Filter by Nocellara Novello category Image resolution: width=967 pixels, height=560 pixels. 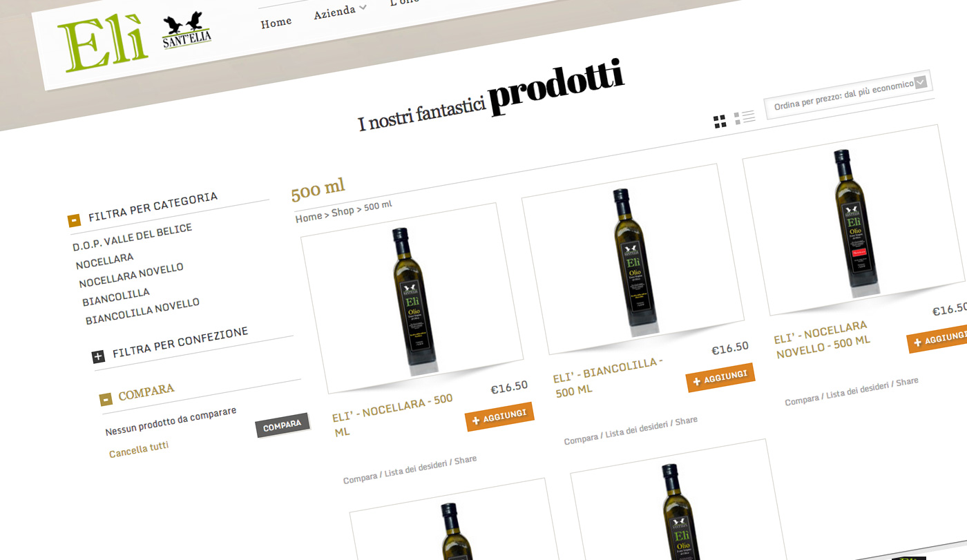coord(131,276)
